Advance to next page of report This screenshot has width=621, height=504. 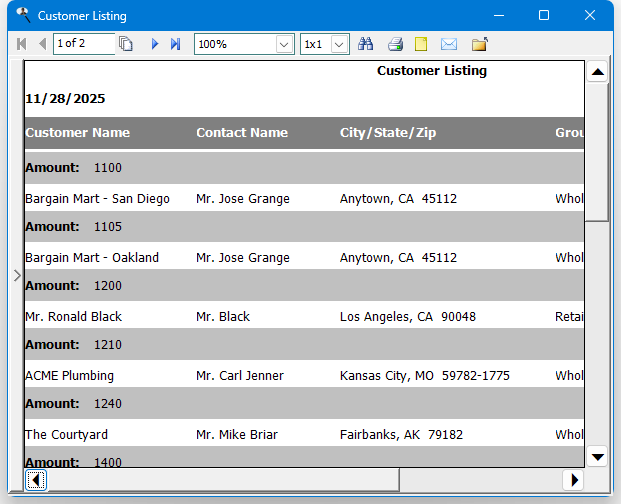coord(155,44)
